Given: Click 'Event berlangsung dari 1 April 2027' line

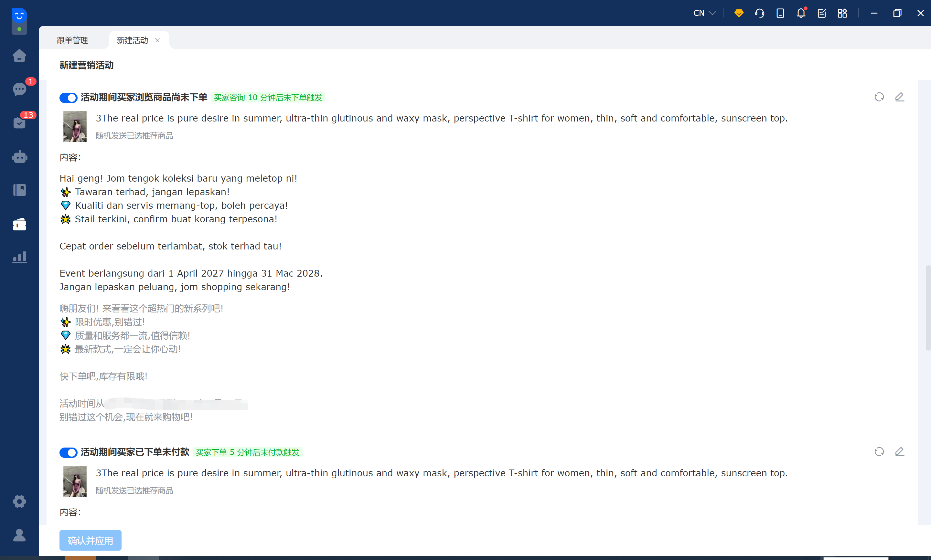Looking at the screenshot, I should (191, 273).
